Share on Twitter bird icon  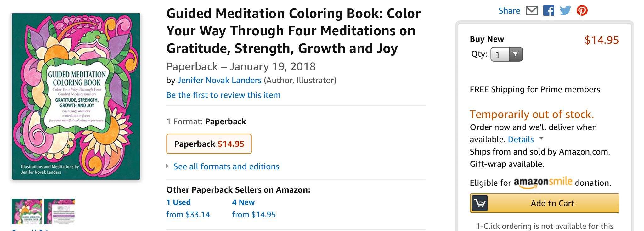click(x=565, y=11)
